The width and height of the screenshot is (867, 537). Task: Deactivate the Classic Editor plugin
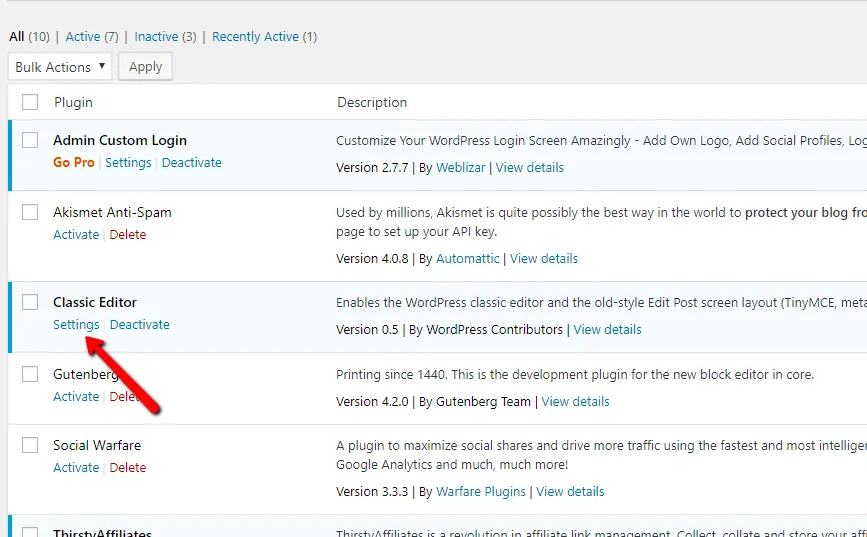click(x=139, y=325)
